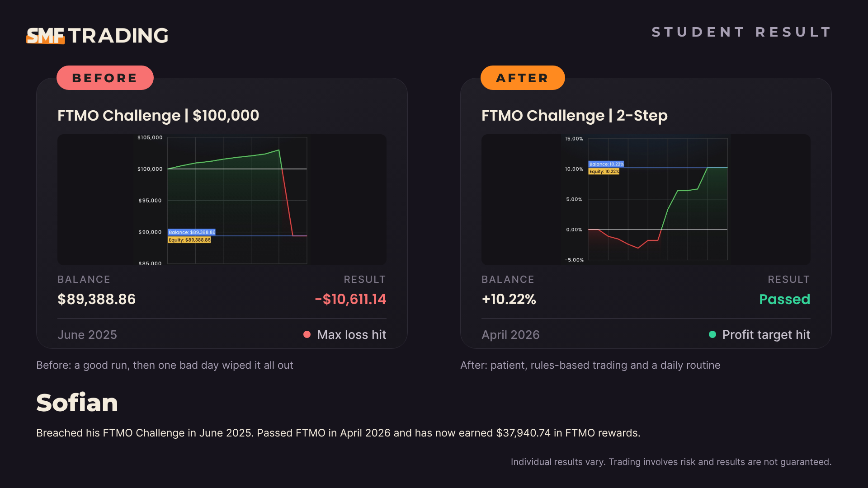Click the STUDENT RESULT heading
The height and width of the screenshot is (488, 868).
click(x=741, y=32)
